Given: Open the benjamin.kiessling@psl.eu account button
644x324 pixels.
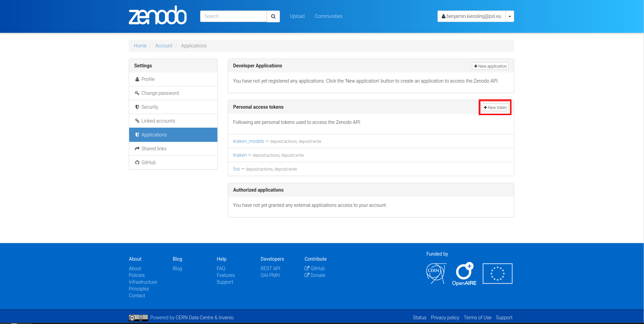Looking at the screenshot, I should coord(471,16).
